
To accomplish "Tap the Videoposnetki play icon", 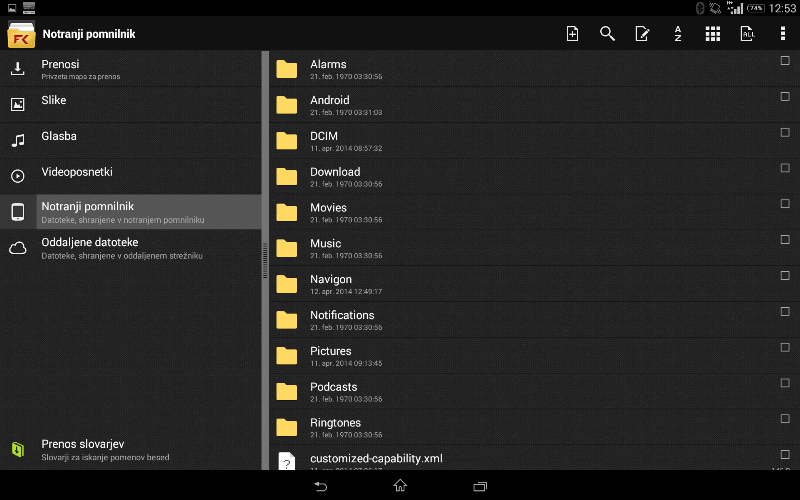I will [18, 176].
